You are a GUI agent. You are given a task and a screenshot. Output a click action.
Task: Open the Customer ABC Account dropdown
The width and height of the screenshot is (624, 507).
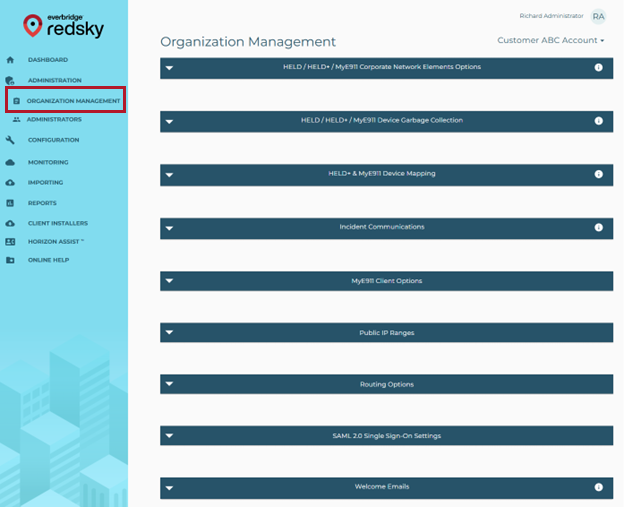tap(551, 40)
